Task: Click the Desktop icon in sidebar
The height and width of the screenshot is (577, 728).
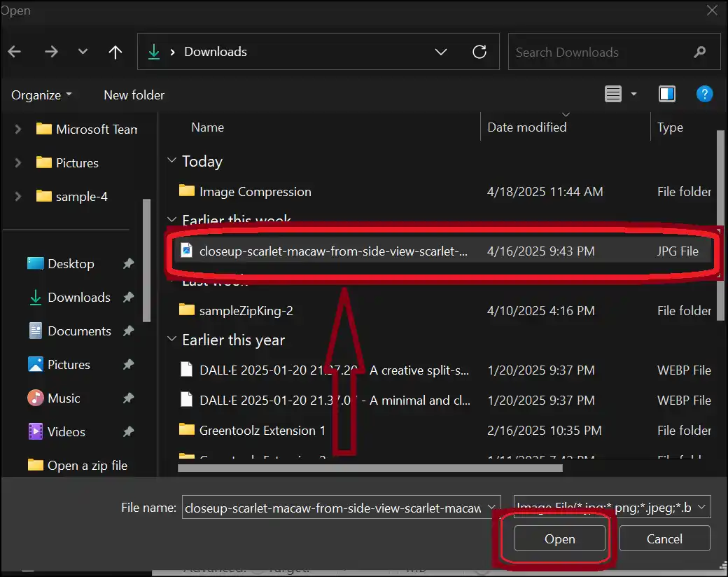Action: [35, 263]
